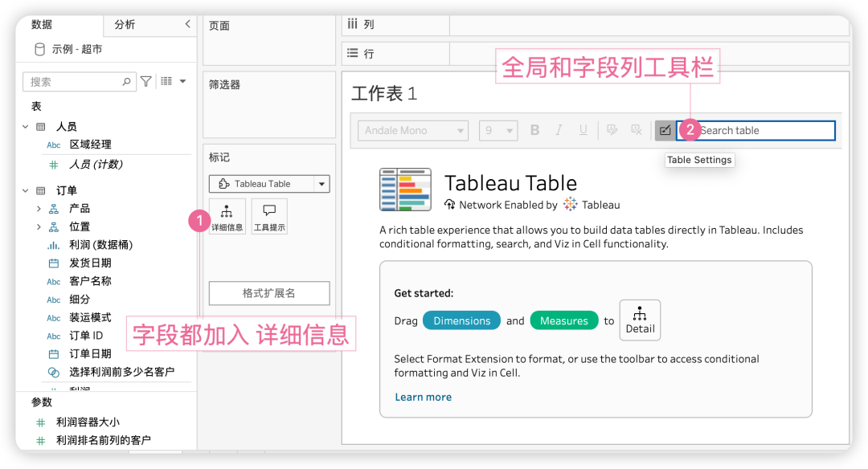Click the 位置 hierarchy icon
868x469 pixels.
54,227
